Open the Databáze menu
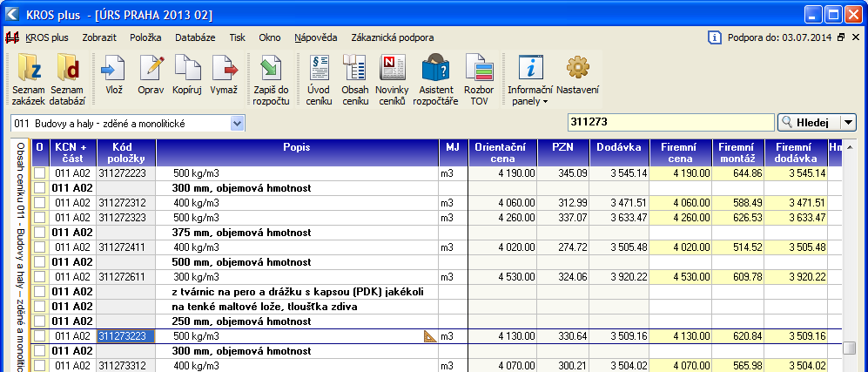The width and height of the screenshot is (868, 372). pos(195,38)
